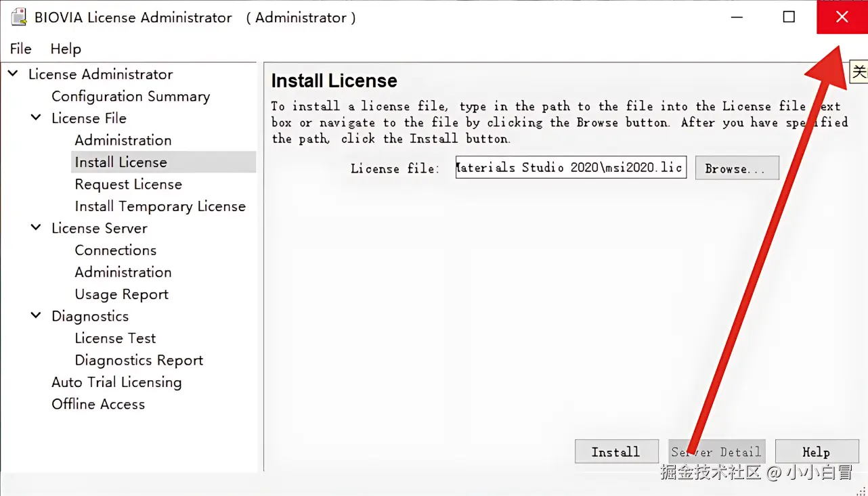Open Connections under License Server
Viewport: 868px width, 496px height.
point(116,250)
